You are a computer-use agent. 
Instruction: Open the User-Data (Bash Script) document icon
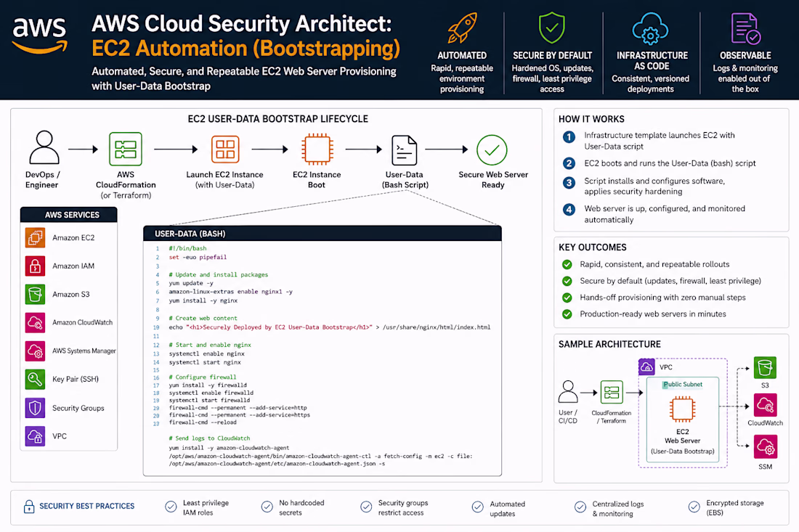404,150
